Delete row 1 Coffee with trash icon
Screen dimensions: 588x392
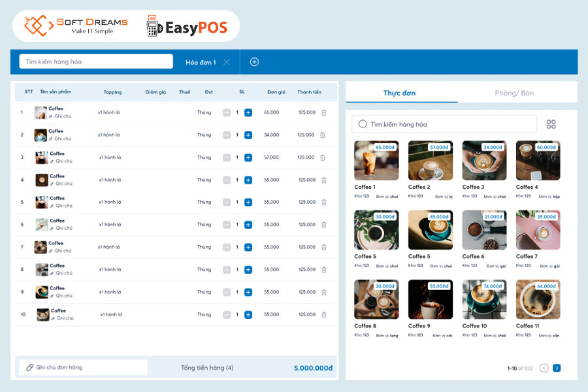(x=323, y=112)
